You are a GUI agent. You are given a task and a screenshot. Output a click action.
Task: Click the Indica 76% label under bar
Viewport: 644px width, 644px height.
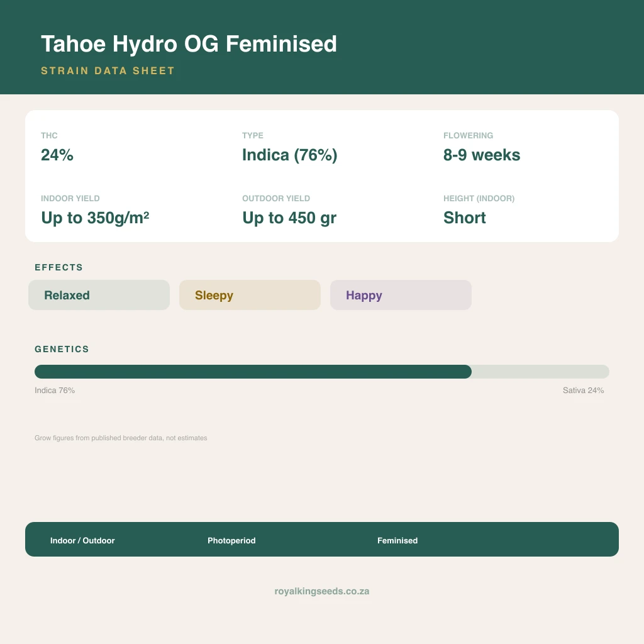coord(55,390)
